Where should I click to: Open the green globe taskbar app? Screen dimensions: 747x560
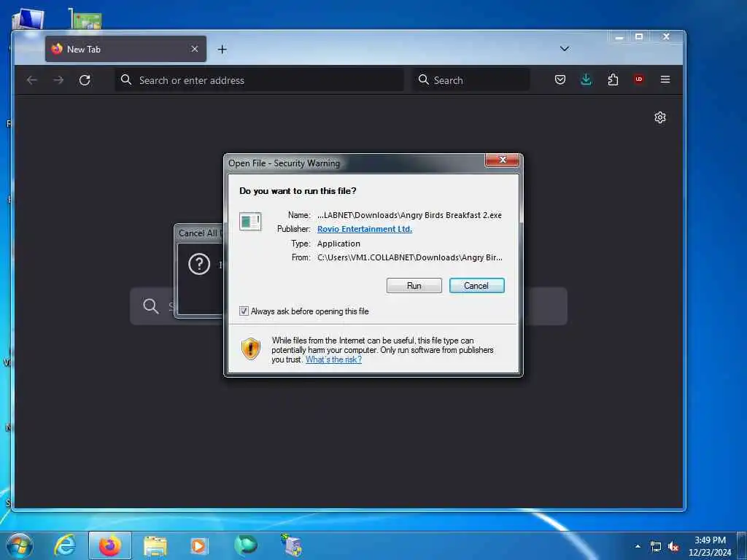245,545
